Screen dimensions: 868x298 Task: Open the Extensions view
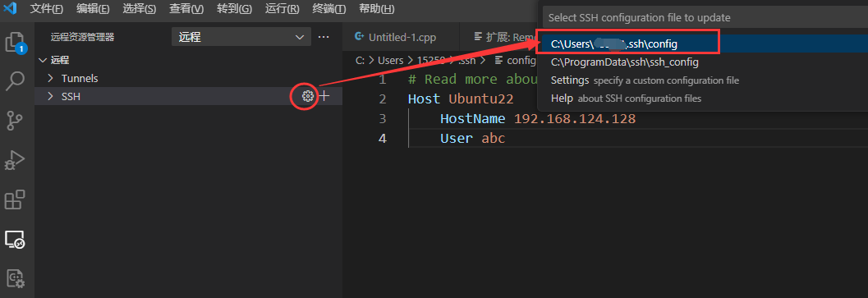click(x=15, y=199)
